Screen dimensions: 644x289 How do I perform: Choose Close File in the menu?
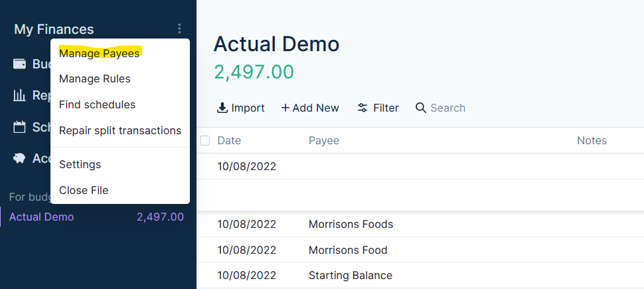point(84,190)
